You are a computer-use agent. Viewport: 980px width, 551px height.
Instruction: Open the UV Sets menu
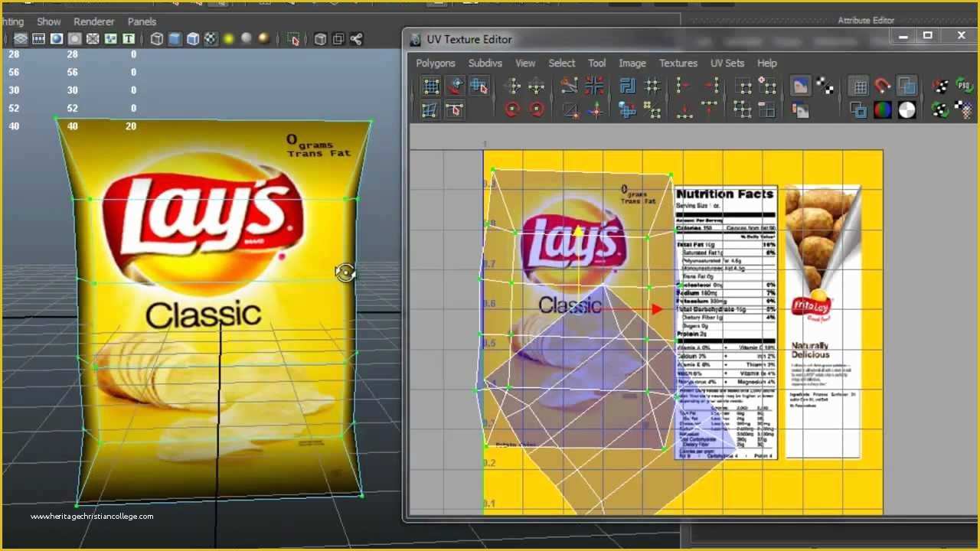point(727,63)
